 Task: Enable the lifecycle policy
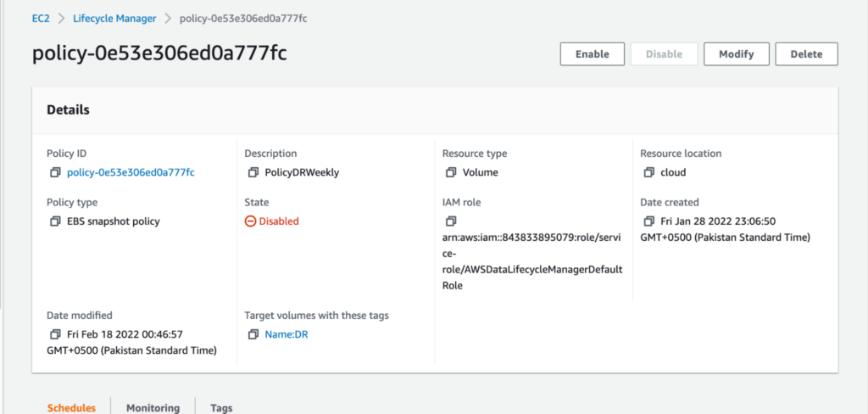click(x=593, y=54)
